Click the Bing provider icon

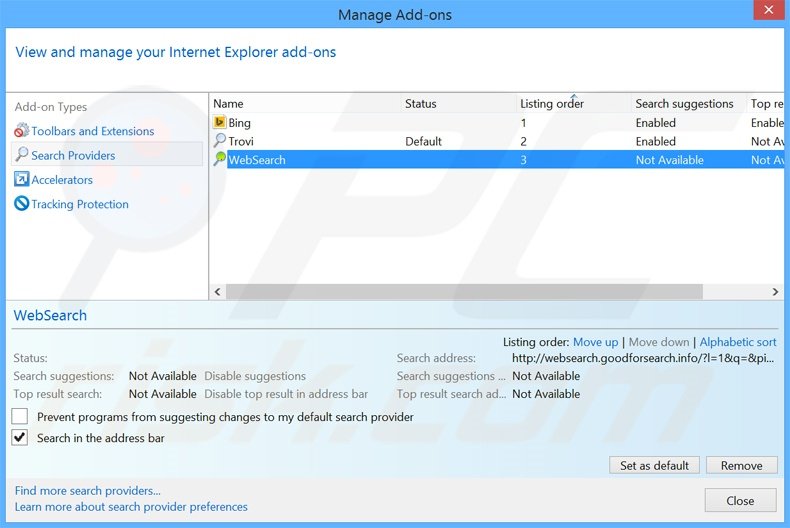pyautogui.click(x=220, y=122)
